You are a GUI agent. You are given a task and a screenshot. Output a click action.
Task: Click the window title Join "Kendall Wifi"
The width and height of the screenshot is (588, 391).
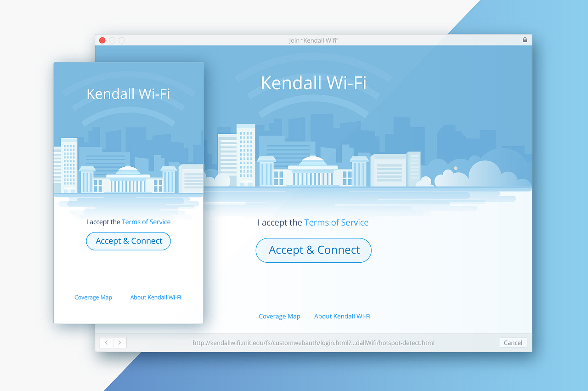[x=314, y=40]
